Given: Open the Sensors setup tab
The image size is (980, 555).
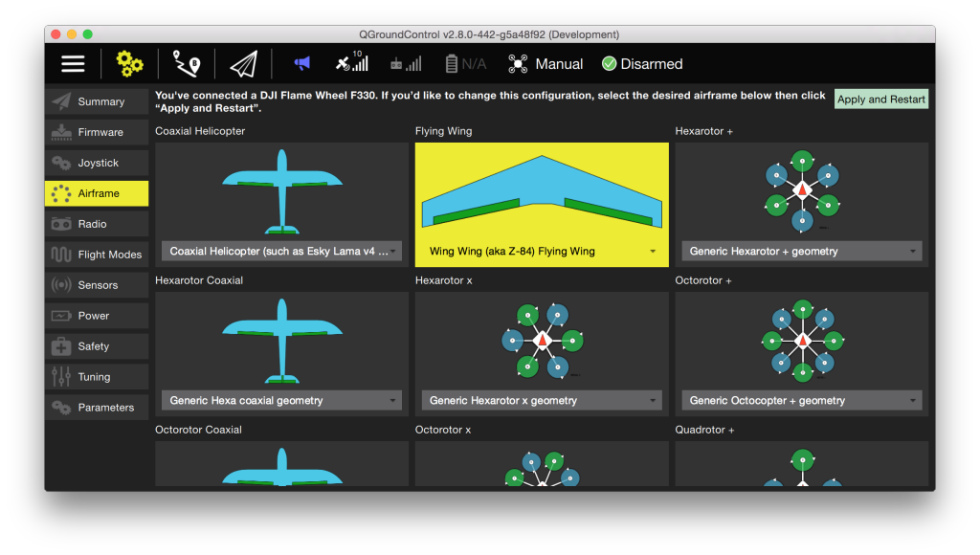Looking at the screenshot, I should pos(97,285).
